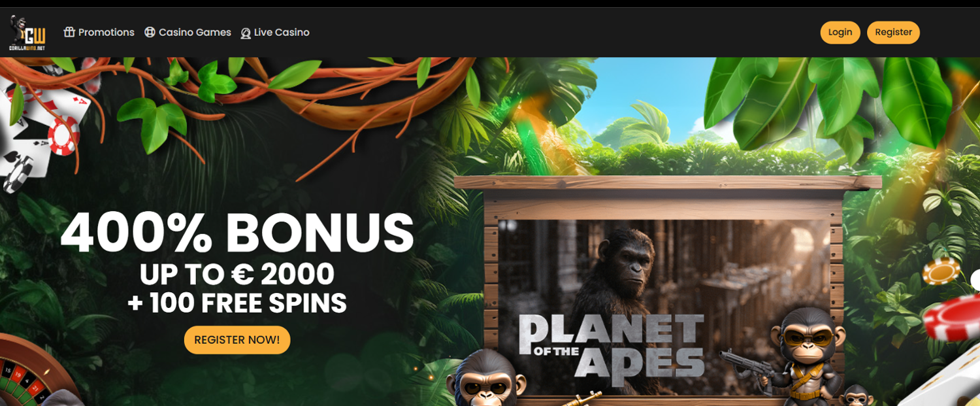Open the Planet of the Apes game image
This screenshot has width=980, height=406.
coord(663,307)
